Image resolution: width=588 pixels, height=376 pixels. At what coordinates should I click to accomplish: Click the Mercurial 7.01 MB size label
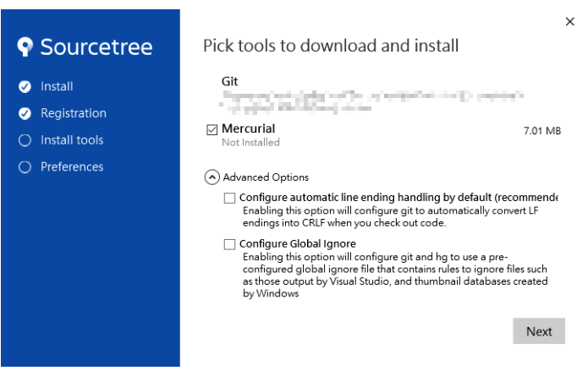pyautogui.click(x=542, y=131)
